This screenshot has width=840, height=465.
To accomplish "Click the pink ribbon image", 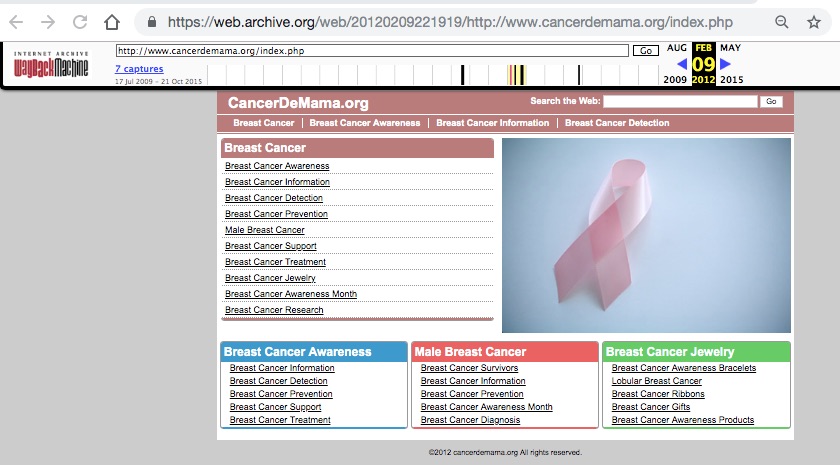I will click(646, 236).
